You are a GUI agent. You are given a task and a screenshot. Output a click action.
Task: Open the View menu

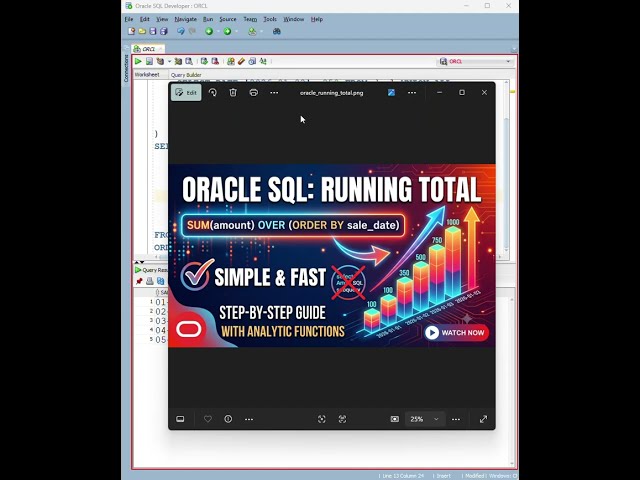coord(162,19)
